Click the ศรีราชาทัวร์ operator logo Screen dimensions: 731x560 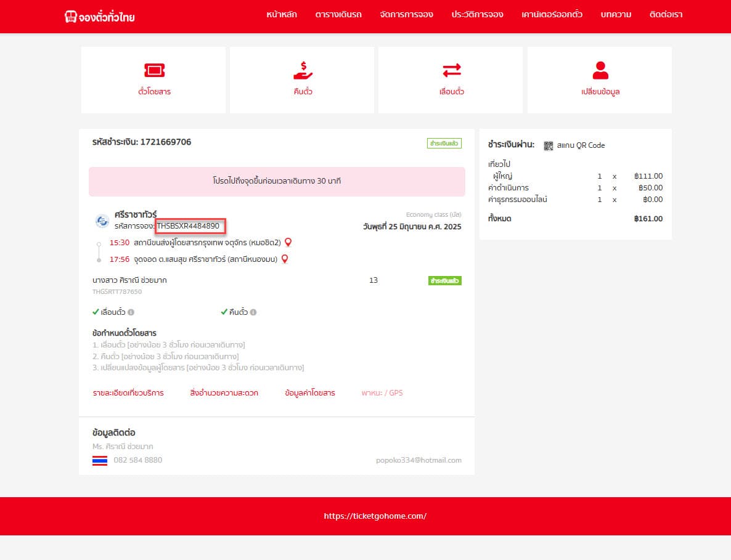click(x=102, y=221)
